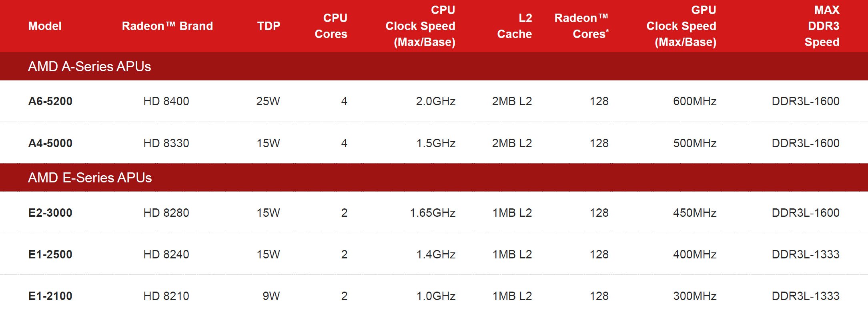Select the A6-5200 model name
The image size is (868, 314).
pos(50,101)
